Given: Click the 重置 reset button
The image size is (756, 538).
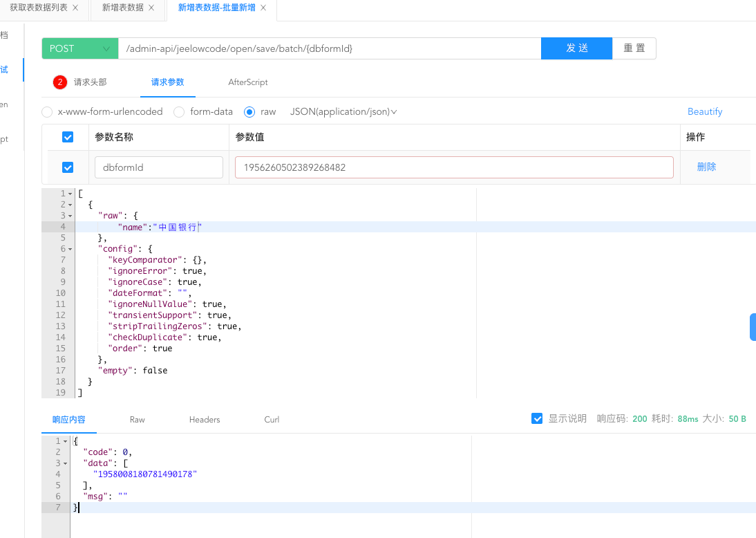Looking at the screenshot, I should [x=634, y=48].
